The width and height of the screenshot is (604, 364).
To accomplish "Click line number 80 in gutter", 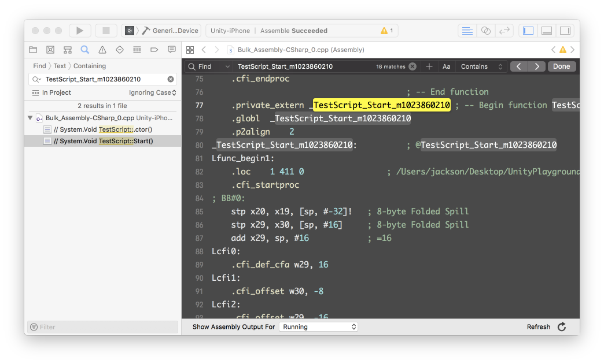I will click(199, 145).
